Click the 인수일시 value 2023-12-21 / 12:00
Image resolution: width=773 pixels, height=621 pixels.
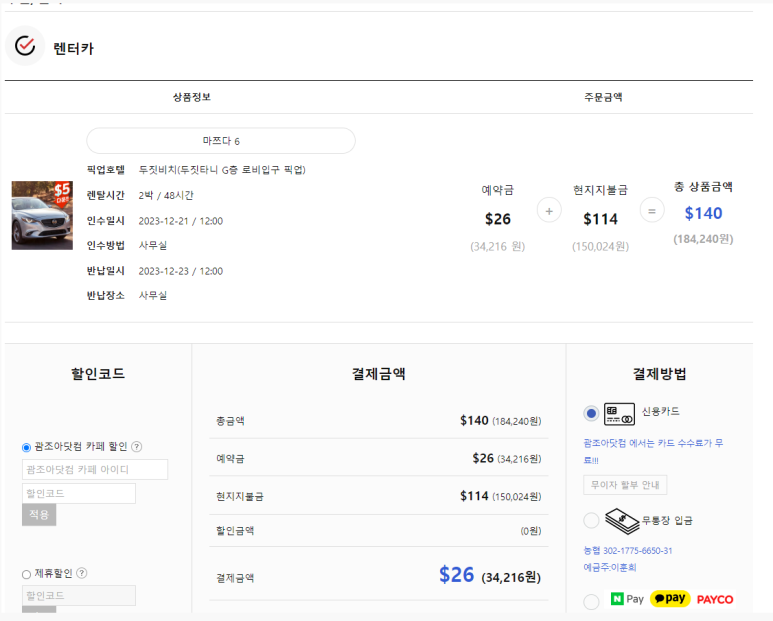(180, 221)
